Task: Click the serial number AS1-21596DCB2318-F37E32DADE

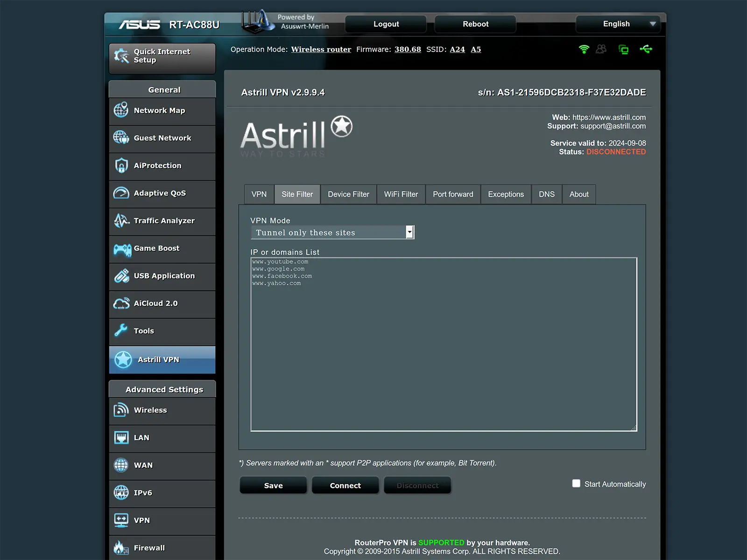Action: (x=571, y=92)
